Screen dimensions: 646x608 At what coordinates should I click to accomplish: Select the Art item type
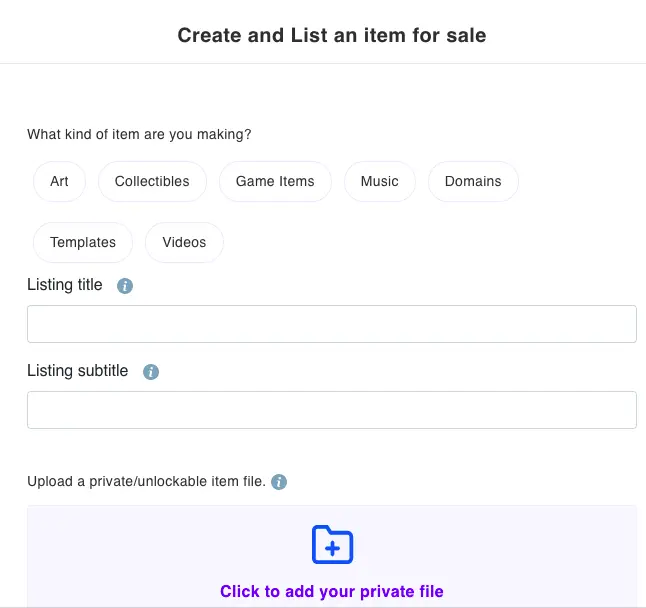[59, 181]
